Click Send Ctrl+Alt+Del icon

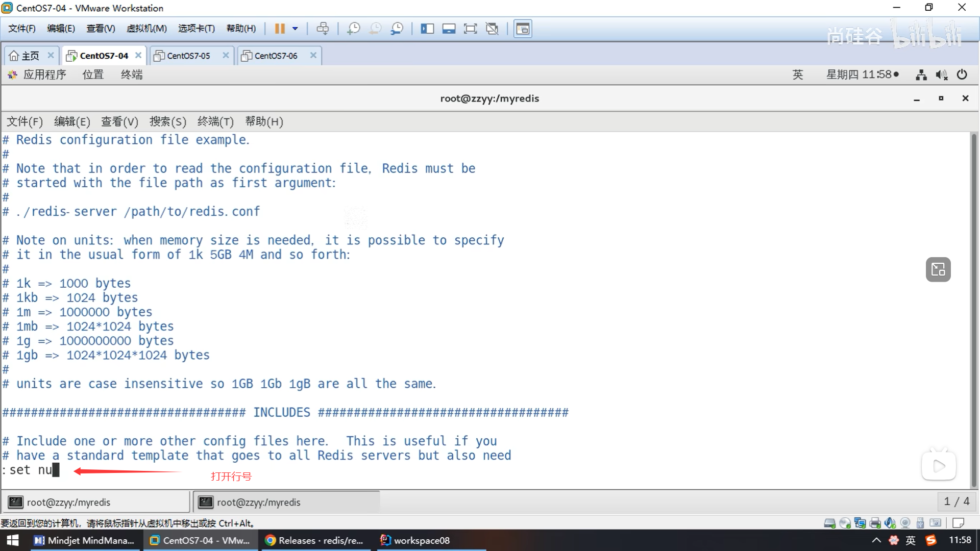tap(323, 29)
